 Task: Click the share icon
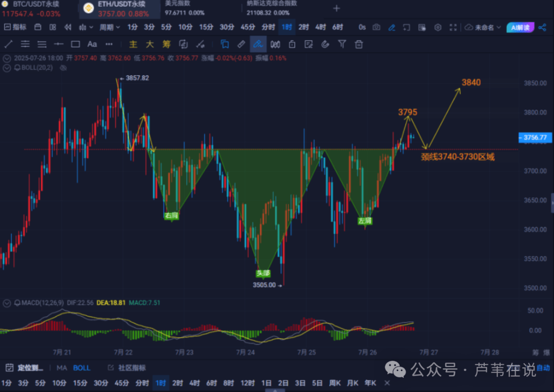(542, 27)
